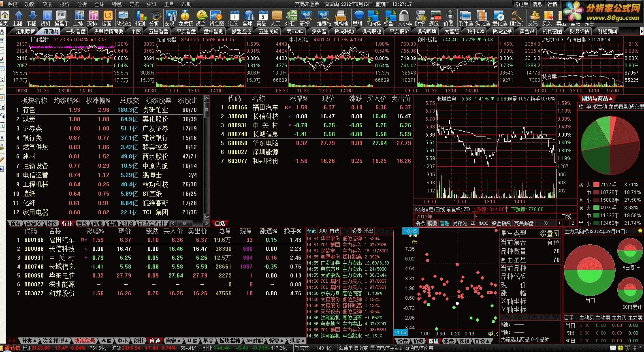This screenshot has width=644, height=352.
Task: Open the 港股 calendar icon
Action: pos(234,18)
